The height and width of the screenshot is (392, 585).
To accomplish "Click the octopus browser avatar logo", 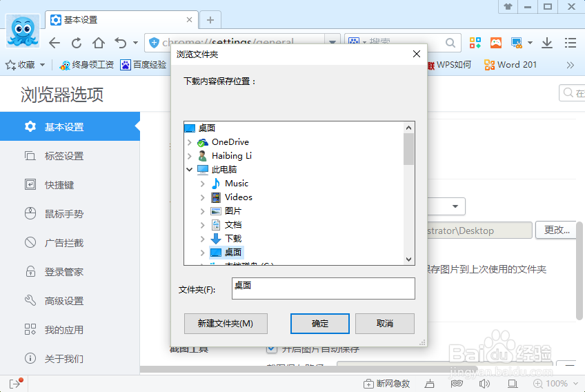I will point(23,31).
